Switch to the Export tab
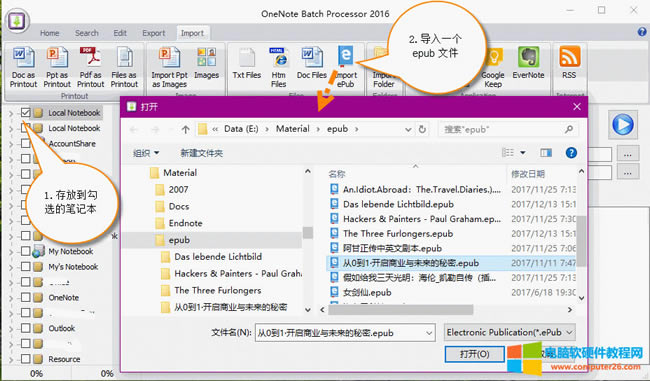650x381 pixels. pyautogui.click(x=154, y=33)
